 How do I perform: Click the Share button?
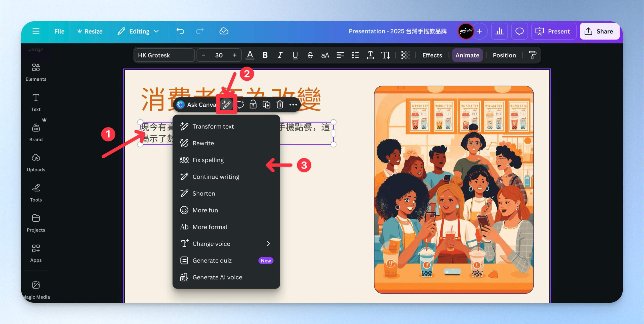point(599,31)
